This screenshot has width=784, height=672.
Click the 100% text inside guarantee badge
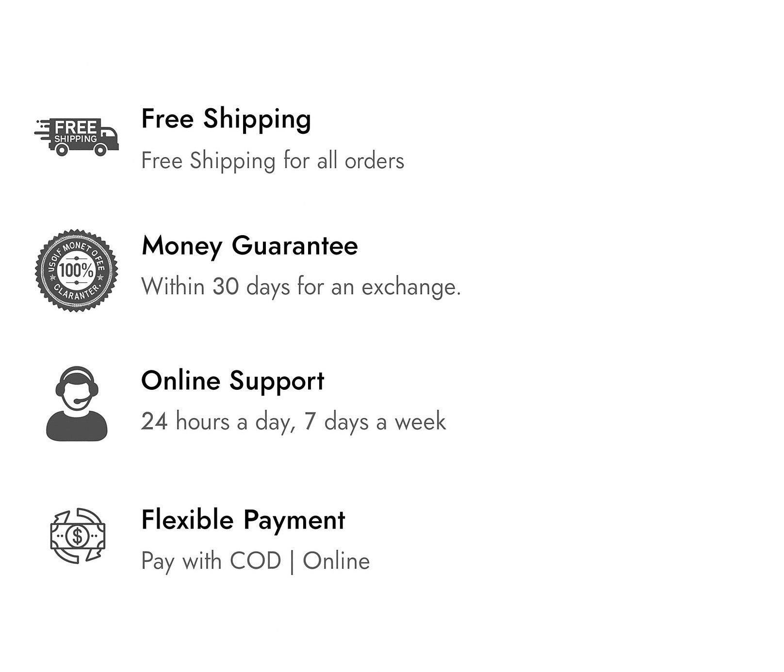tap(76, 271)
